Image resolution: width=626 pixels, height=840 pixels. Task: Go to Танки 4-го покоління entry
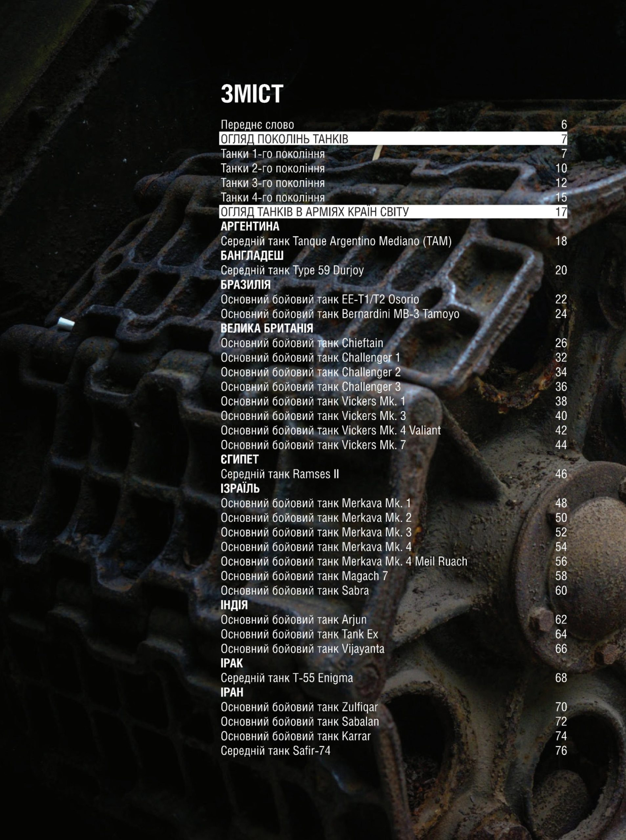coord(273,197)
